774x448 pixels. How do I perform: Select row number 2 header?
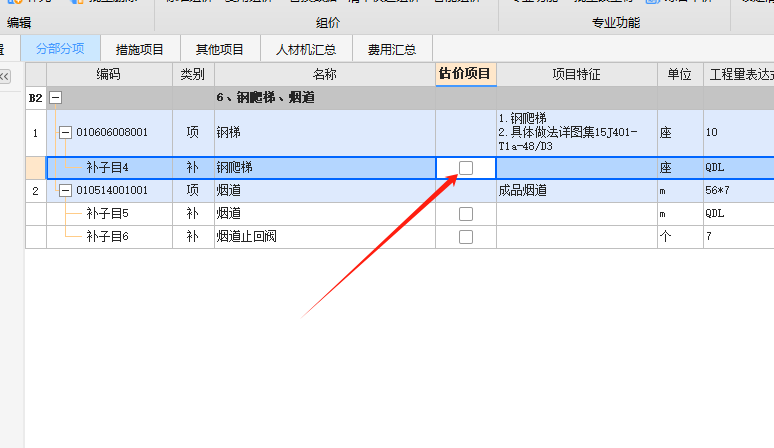coord(36,190)
